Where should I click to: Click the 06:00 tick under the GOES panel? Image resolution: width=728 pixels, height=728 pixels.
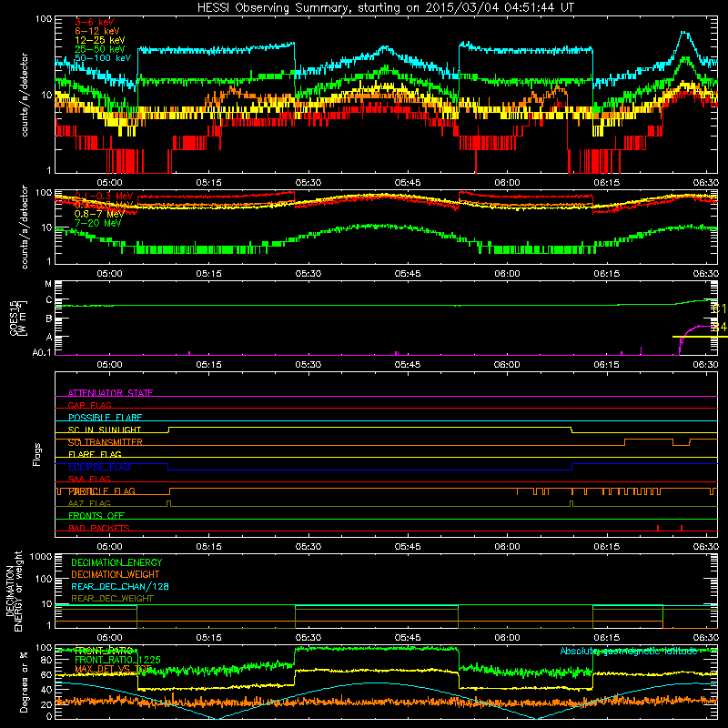(507, 365)
